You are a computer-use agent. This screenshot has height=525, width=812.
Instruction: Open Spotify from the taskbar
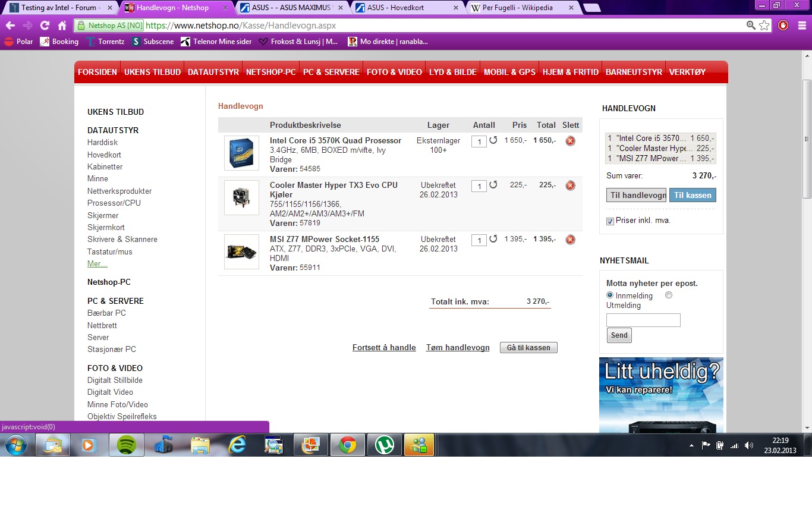(126, 445)
